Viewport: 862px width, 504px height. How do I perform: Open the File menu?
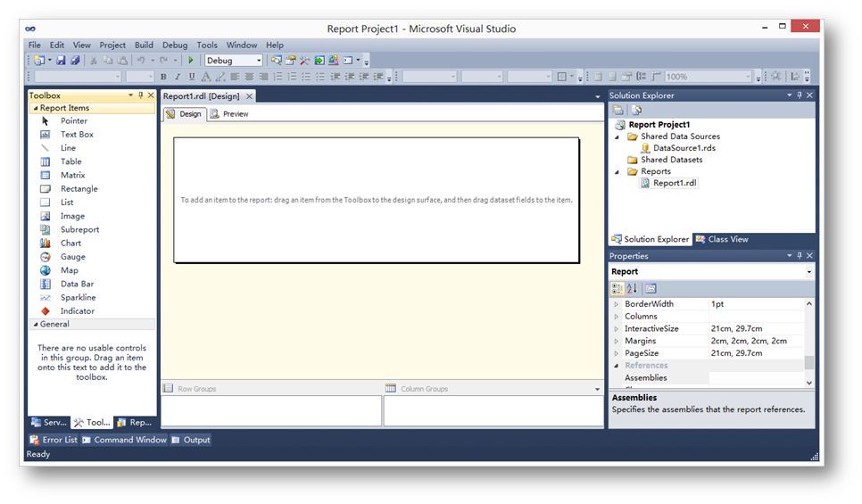click(x=34, y=45)
